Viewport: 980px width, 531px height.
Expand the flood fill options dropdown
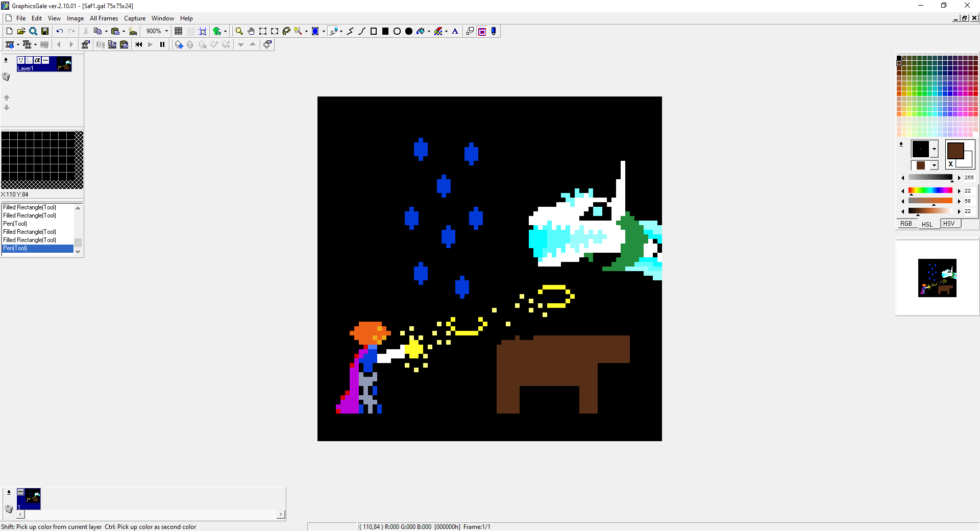(429, 31)
